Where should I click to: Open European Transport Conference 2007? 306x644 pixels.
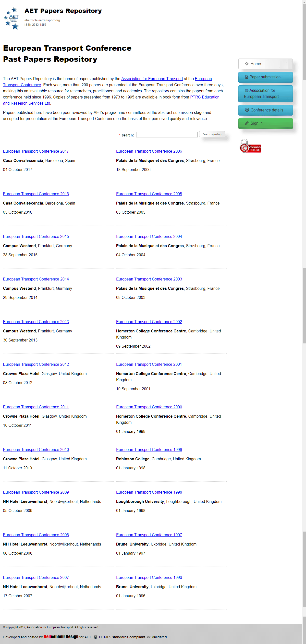click(36, 578)
